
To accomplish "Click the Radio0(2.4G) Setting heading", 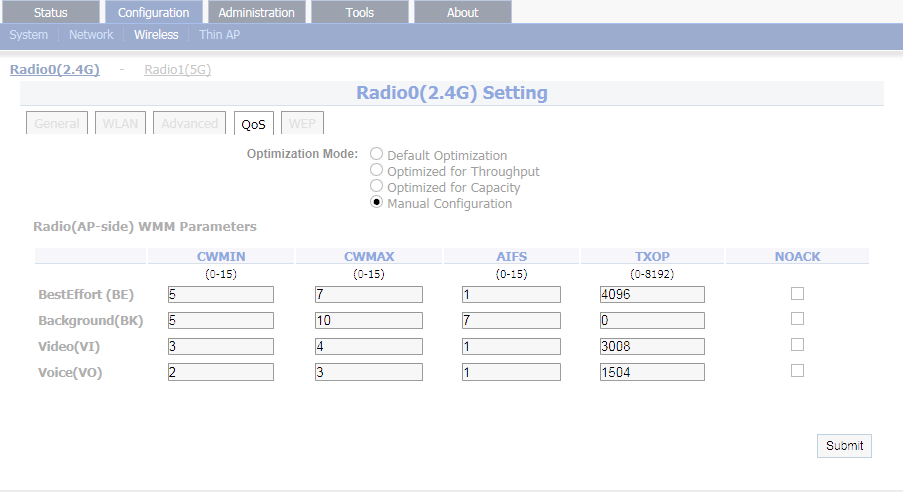I will [x=452, y=93].
